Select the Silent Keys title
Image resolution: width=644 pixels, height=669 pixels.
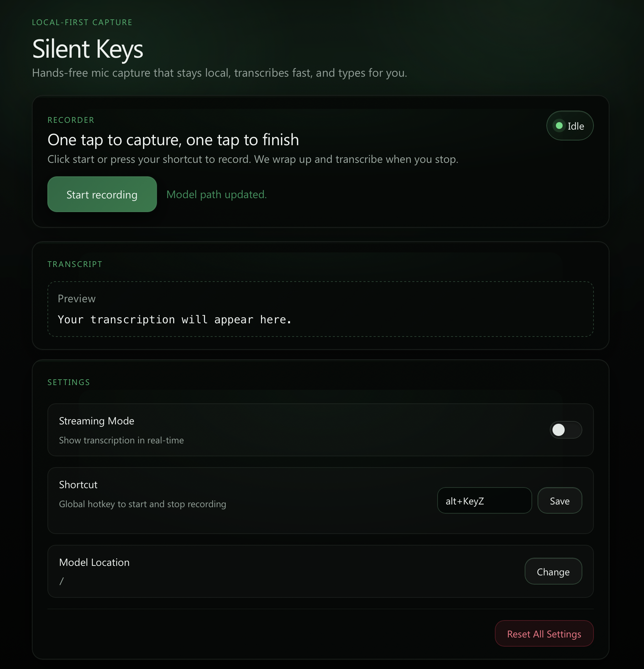tap(87, 50)
